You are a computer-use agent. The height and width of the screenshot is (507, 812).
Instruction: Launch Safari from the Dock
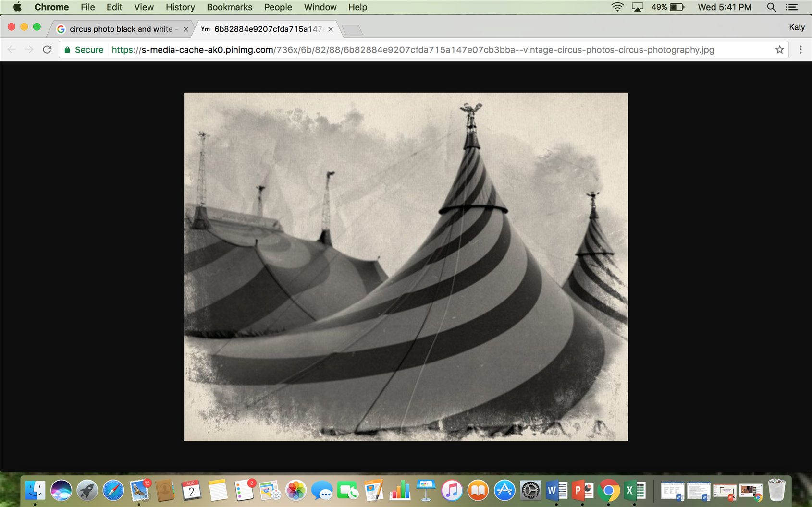click(x=113, y=491)
